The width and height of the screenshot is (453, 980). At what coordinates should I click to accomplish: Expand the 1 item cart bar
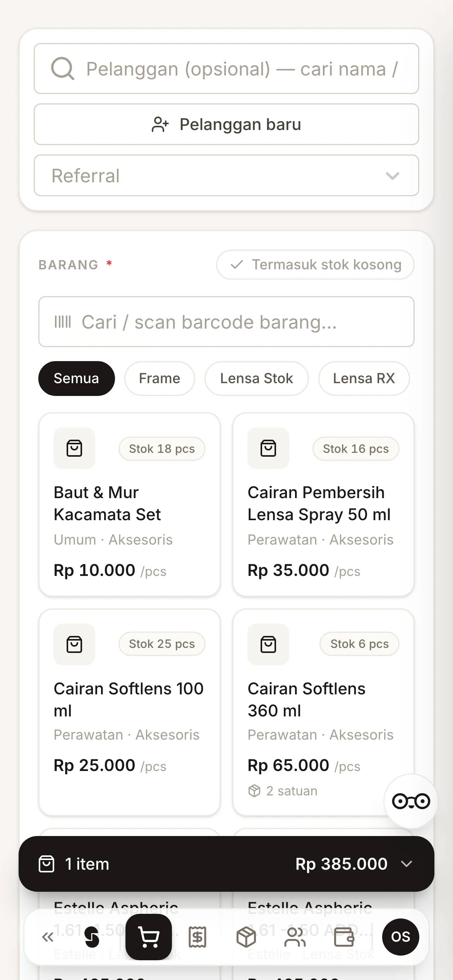[x=226, y=864]
